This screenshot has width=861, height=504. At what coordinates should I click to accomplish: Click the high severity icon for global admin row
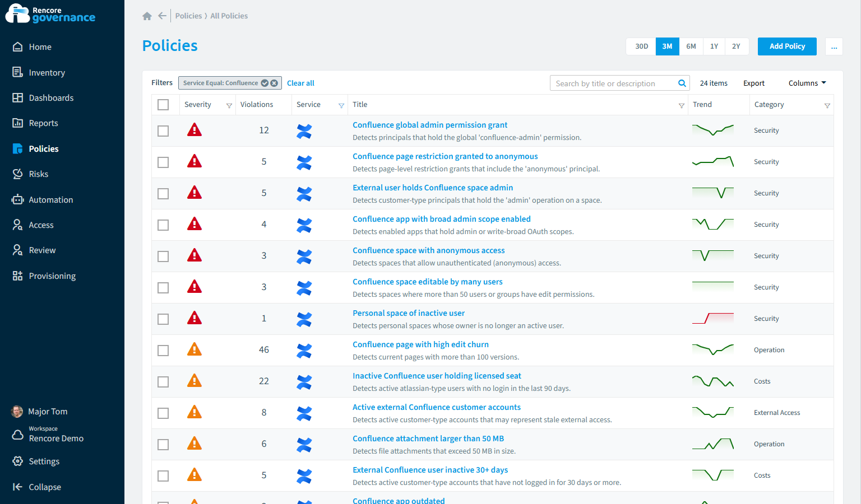point(195,130)
